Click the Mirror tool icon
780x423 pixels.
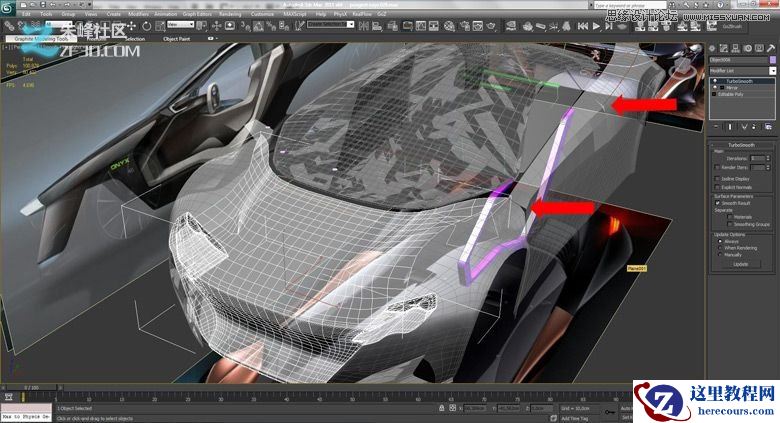[364, 26]
